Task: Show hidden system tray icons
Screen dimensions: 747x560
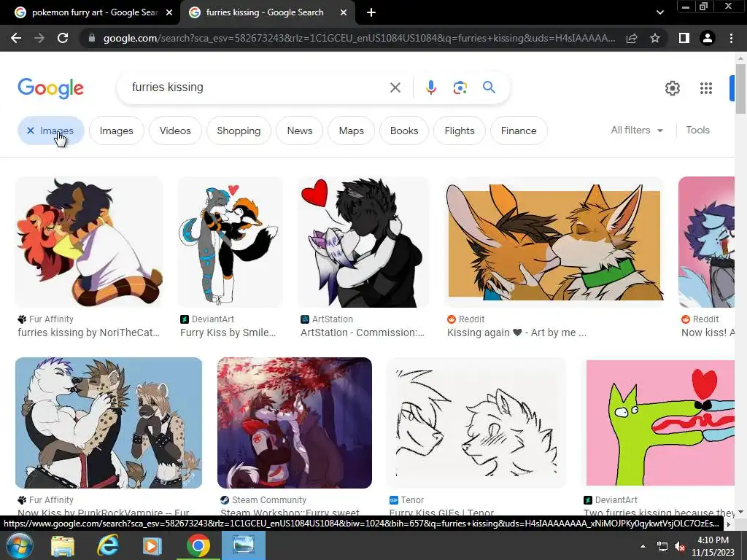Action: 643,546
